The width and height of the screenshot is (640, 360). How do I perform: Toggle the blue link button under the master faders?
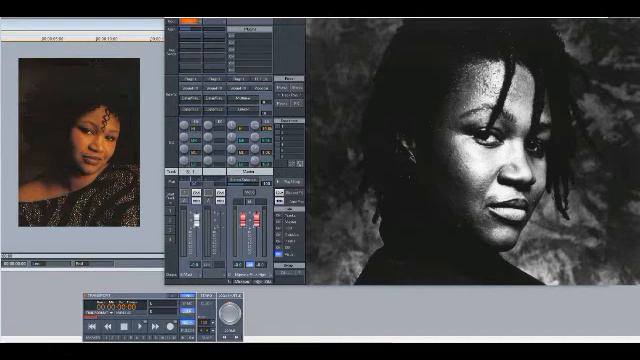[250, 264]
